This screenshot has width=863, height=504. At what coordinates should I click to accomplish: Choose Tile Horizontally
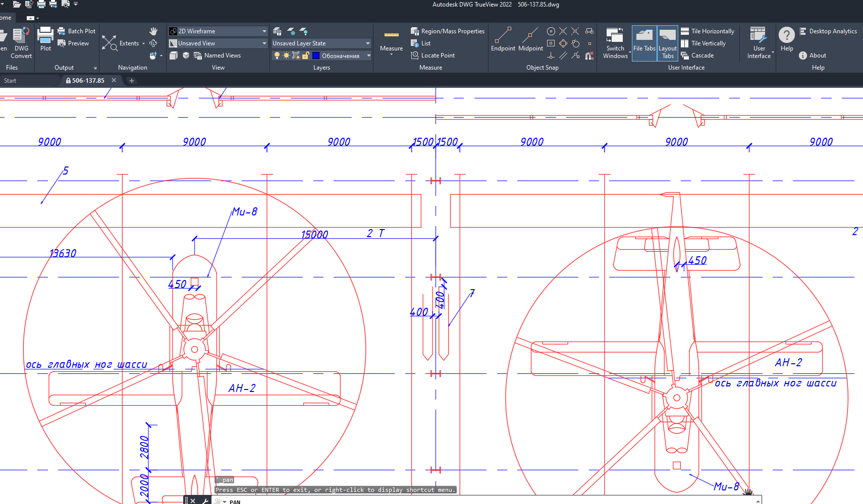708,31
